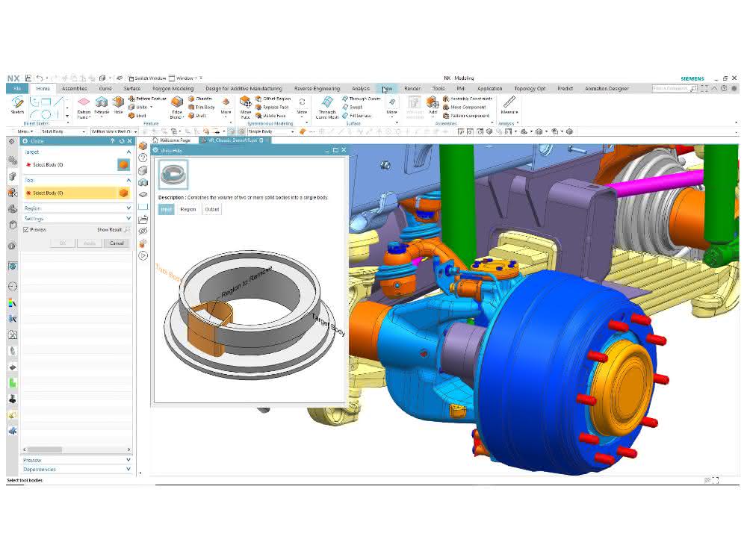Toggle the Preview checkbox in the Unite dialog
The width and height of the screenshot is (747, 560).
click(x=26, y=229)
